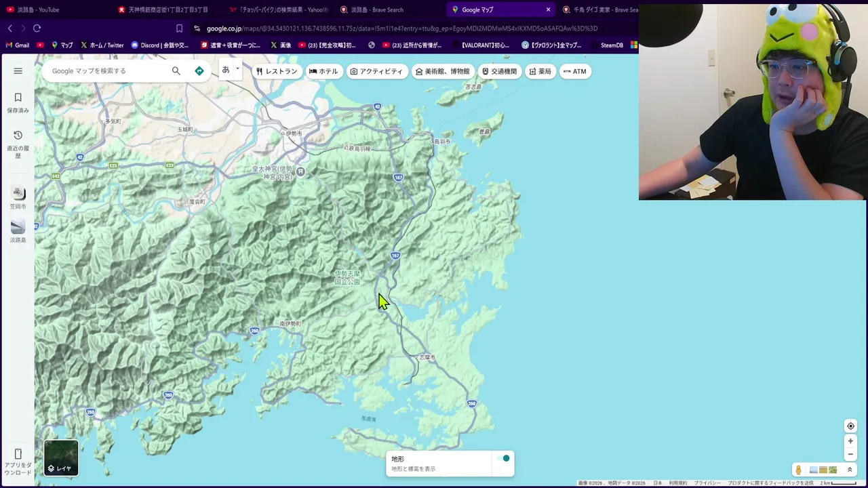868x488 pixels.
Task: Go back in browser history
Action: pyautogui.click(x=9, y=28)
